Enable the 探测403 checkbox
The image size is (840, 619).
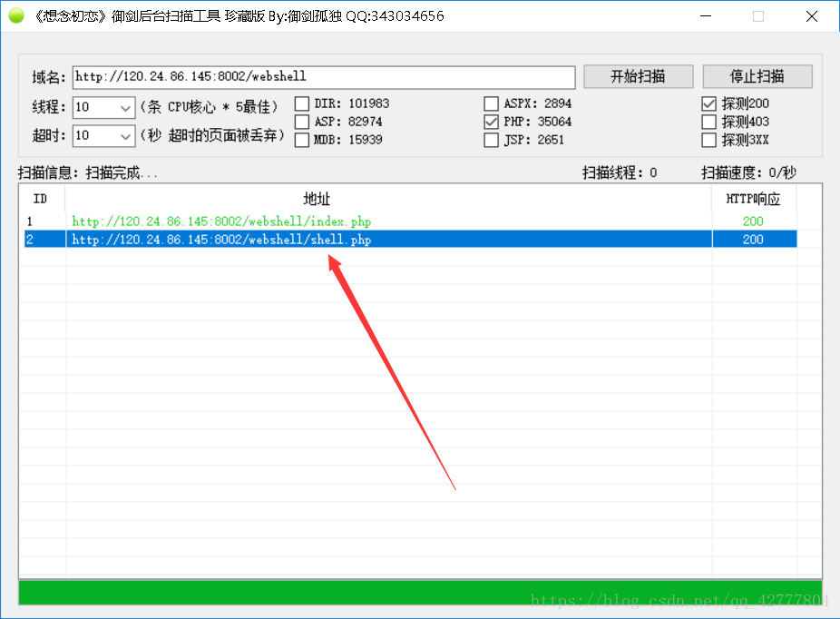click(x=708, y=122)
